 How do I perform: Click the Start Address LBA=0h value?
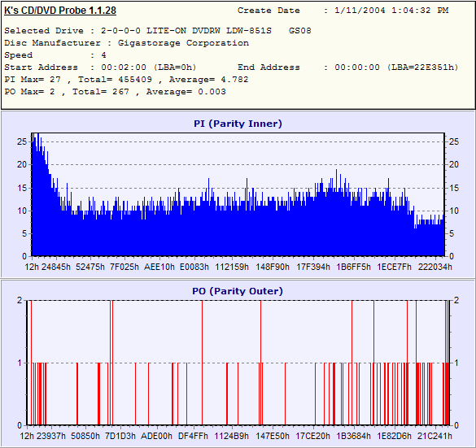coord(149,67)
